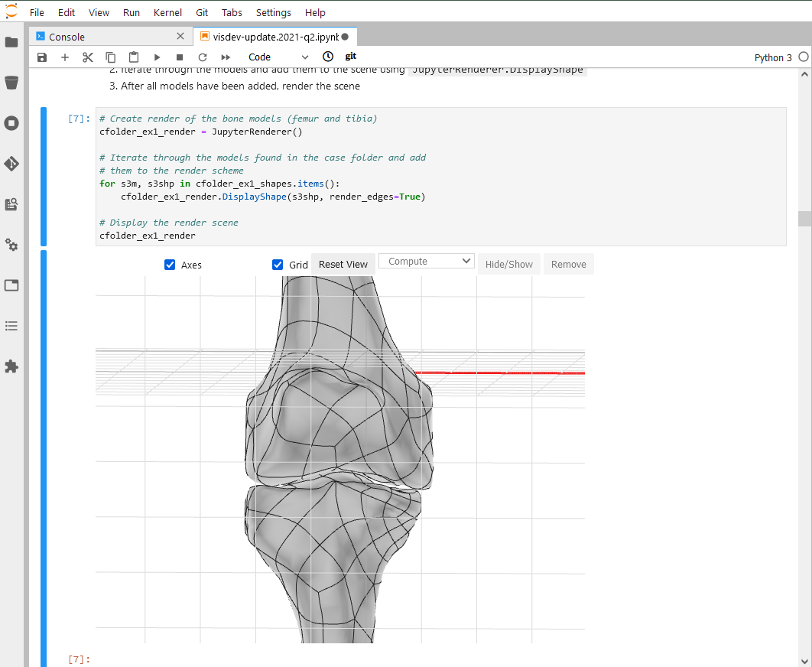Run the selected cell with the play icon
Viewport: 812px width, 667px height.
click(x=157, y=57)
